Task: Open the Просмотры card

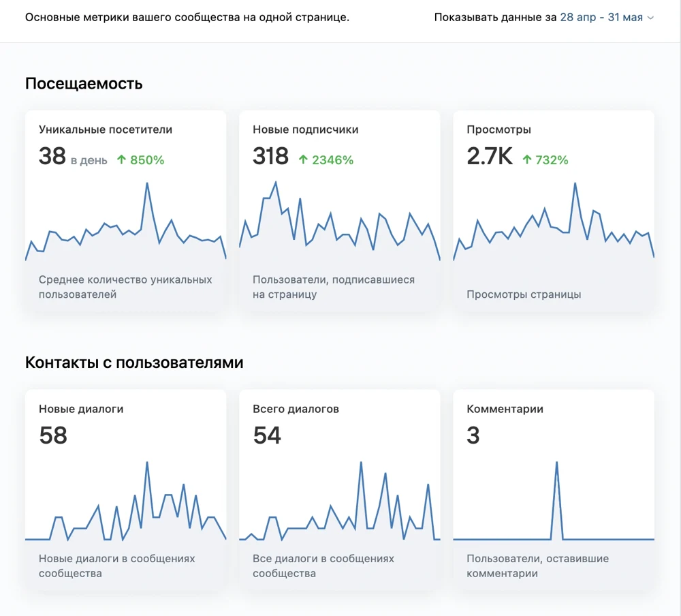Action: (554, 211)
